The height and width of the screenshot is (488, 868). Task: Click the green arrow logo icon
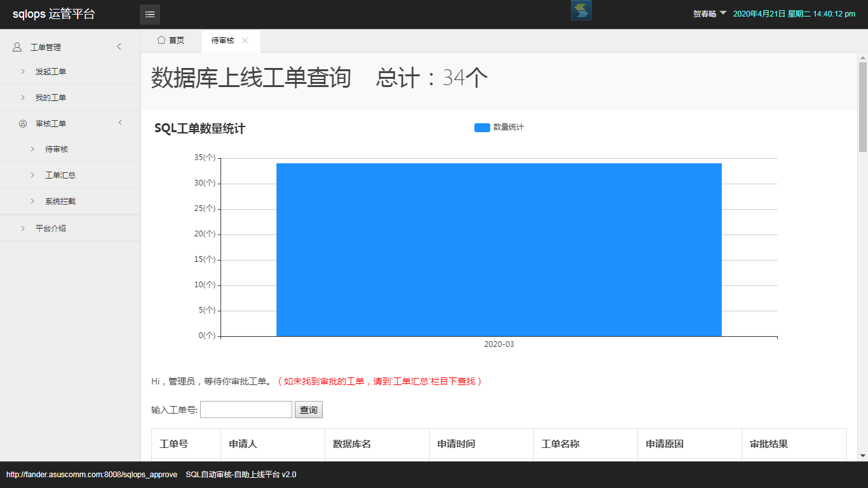(581, 10)
